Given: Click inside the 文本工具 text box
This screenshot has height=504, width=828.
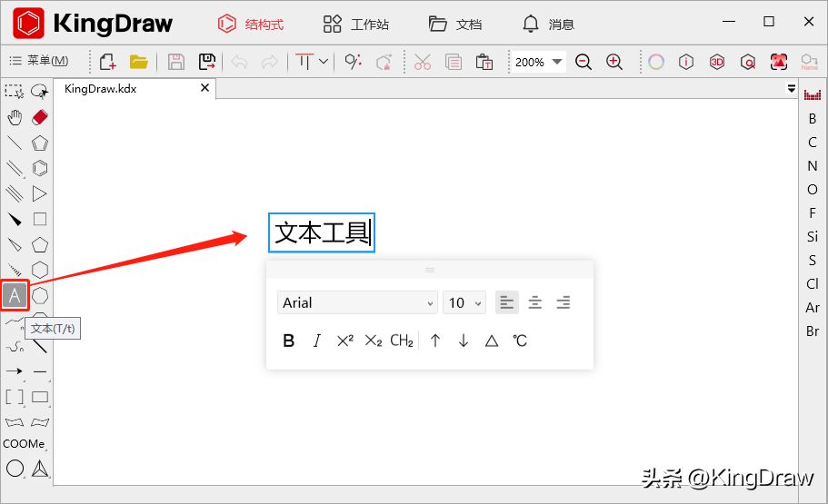Looking at the screenshot, I should pos(322,232).
